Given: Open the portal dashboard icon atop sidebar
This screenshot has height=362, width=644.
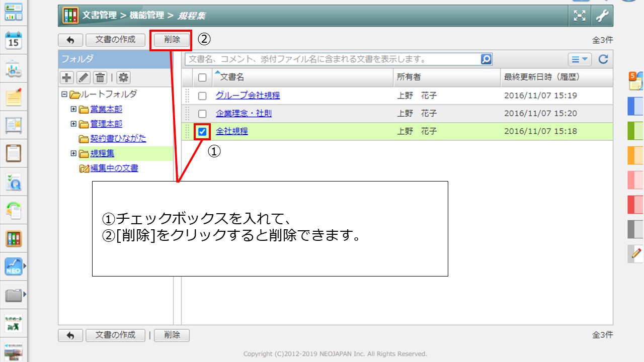Looking at the screenshot, I should point(14,13).
